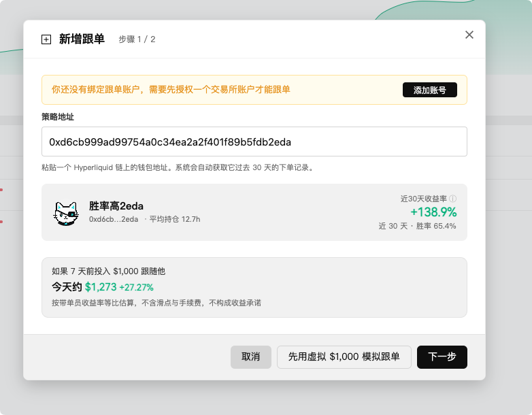Image resolution: width=532 pixels, height=415 pixels.
Task: Click the 策略地址 wallet address field
Action: 254,142
